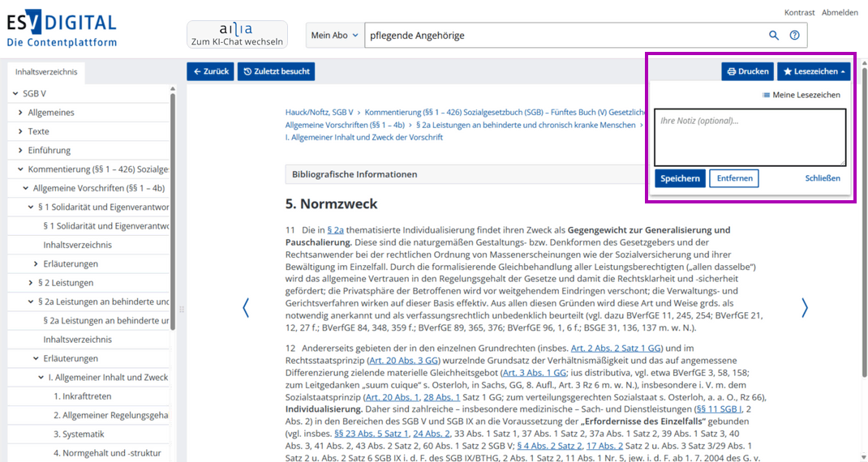Collapse § 1 Solidarität tree chevron
The image size is (868, 462).
[x=31, y=207]
